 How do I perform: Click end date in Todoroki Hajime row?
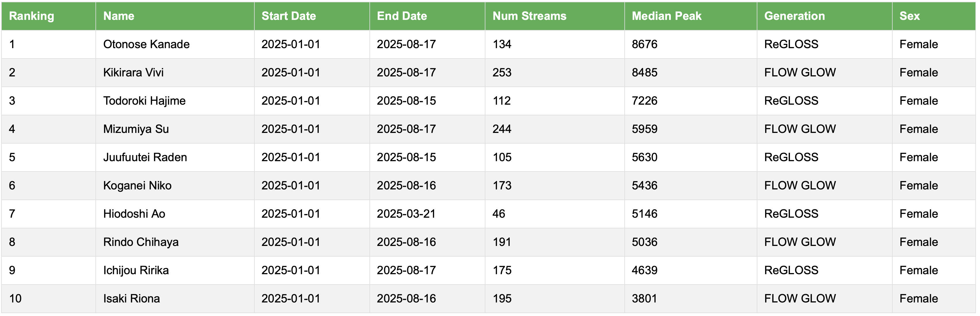(x=406, y=101)
